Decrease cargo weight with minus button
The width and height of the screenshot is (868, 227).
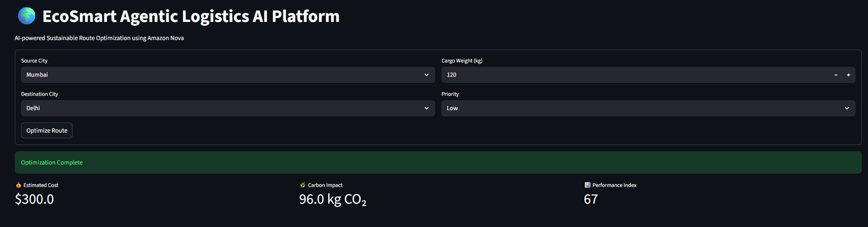click(836, 75)
